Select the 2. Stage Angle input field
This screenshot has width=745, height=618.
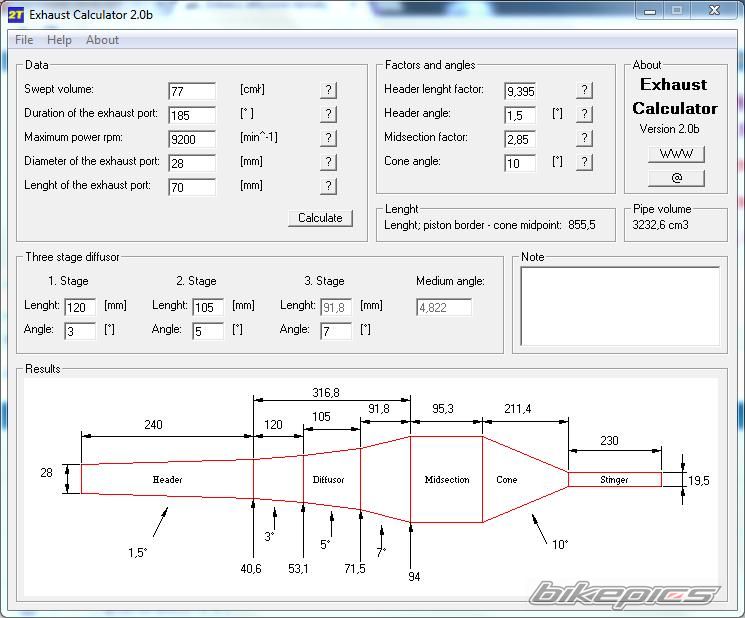[208, 331]
